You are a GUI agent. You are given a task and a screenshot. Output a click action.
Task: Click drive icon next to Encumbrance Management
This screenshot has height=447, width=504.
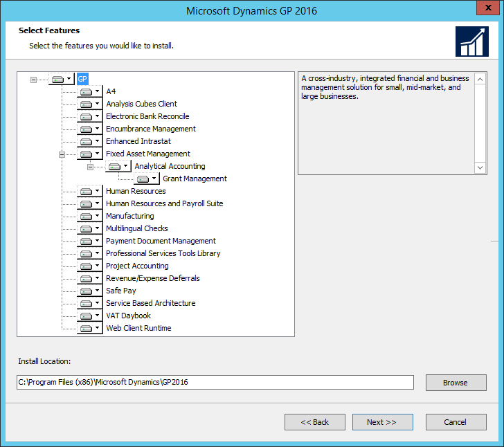click(90, 129)
